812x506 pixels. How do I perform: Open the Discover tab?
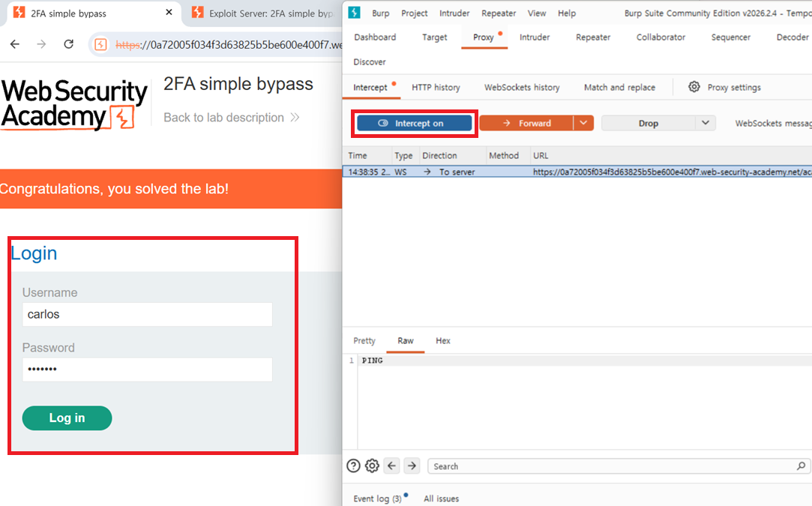369,61
